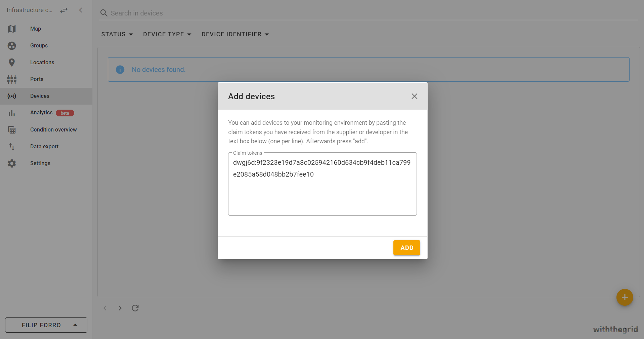Select the Devices antenna icon
644x339 pixels.
click(x=12, y=96)
